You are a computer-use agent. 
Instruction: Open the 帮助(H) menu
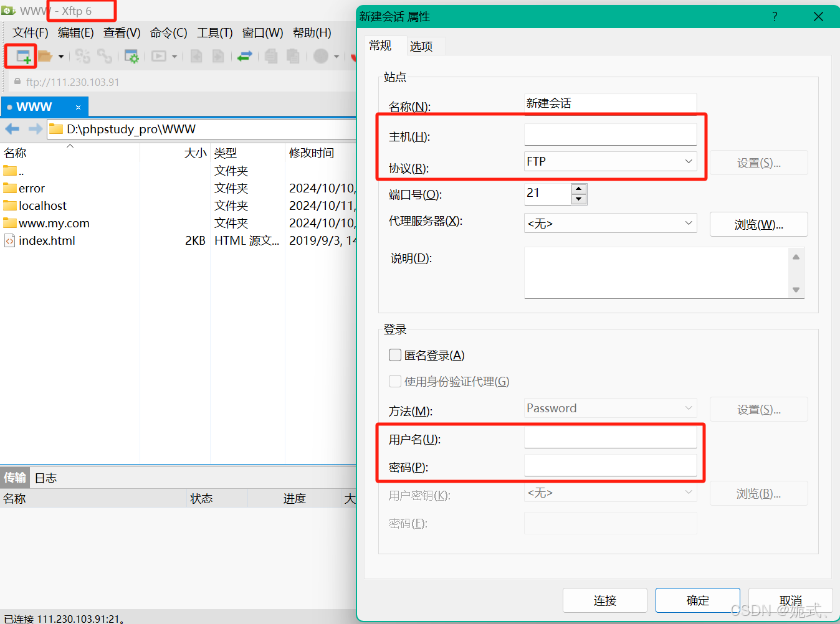click(x=312, y=32)
